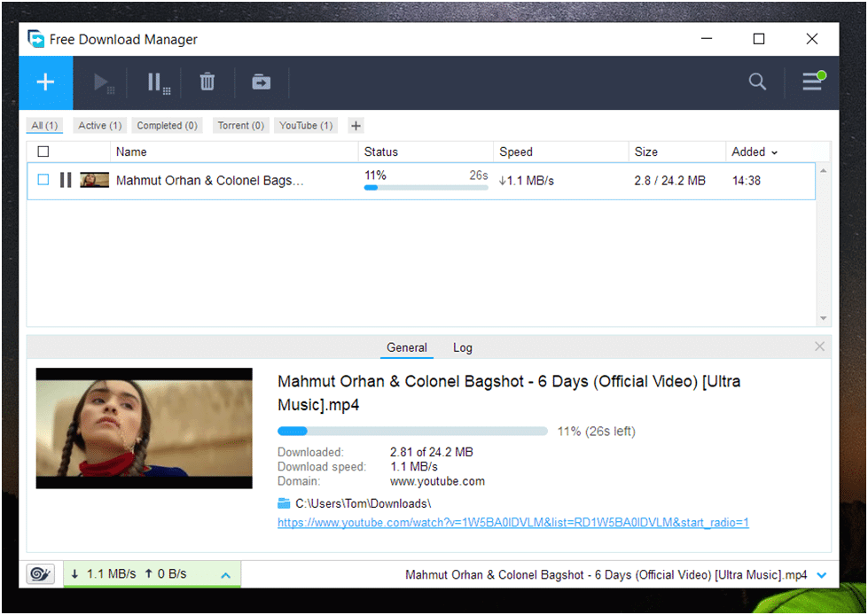Close the details panel with X
The image size is (868, 615).
tap(819, 346)
